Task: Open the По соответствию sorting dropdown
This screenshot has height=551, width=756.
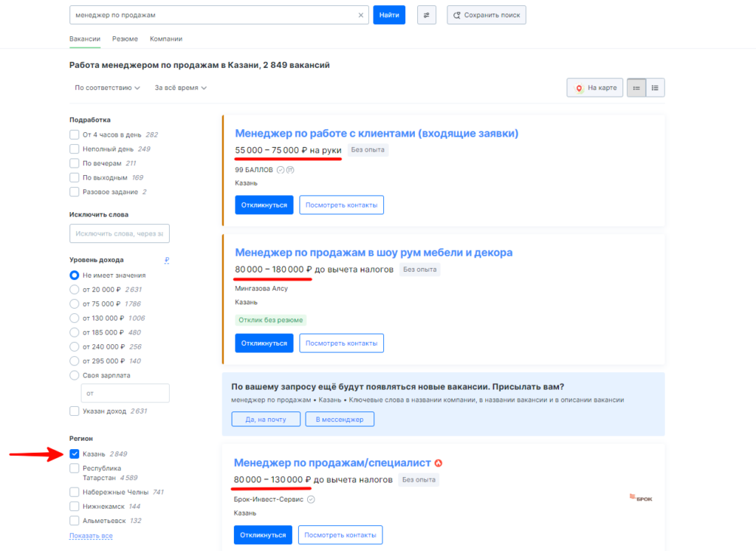Action: (107, 88)
